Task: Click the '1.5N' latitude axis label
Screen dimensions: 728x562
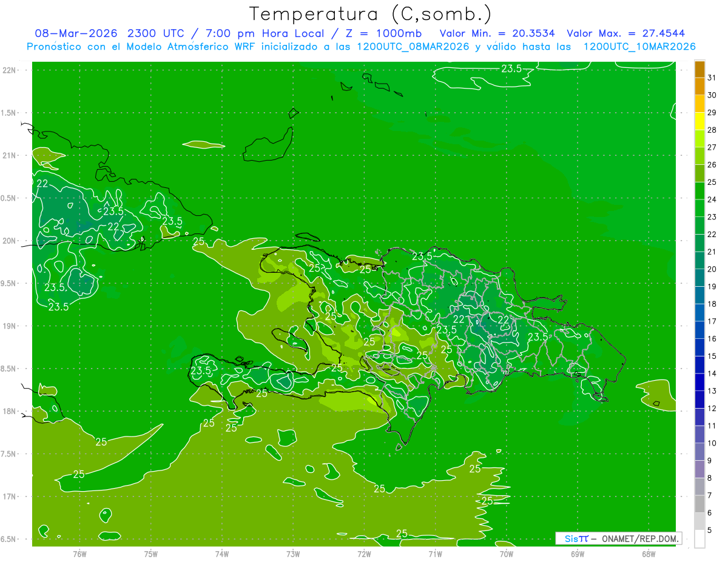Action: pos(8,113)
